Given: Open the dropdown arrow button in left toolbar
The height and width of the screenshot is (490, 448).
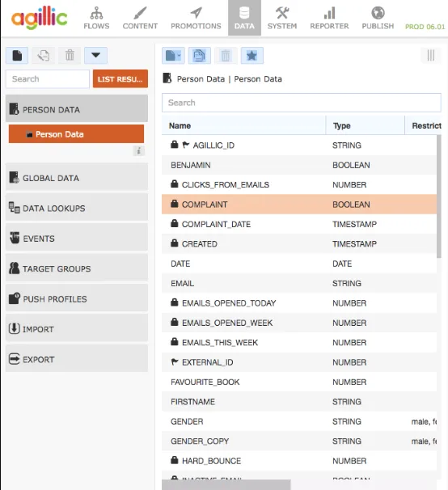Looking at the screenshot, I should pyautogui.click(x=95, y=56).
